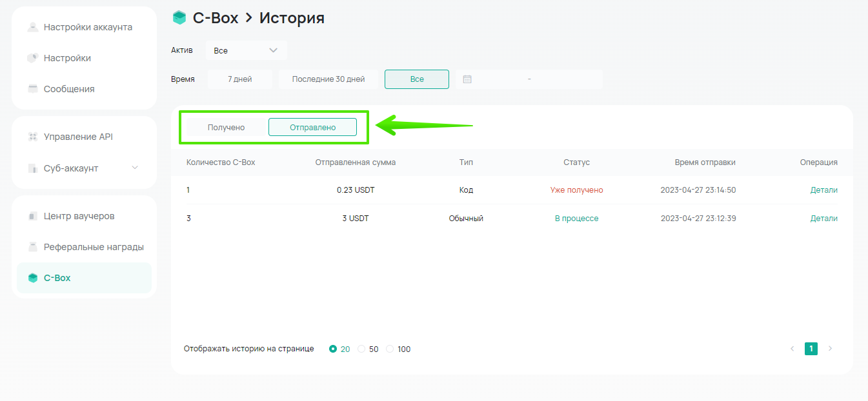Filter time by 7 дней
The width and height of the screenshot is (868, 401).
click(239, 79)
